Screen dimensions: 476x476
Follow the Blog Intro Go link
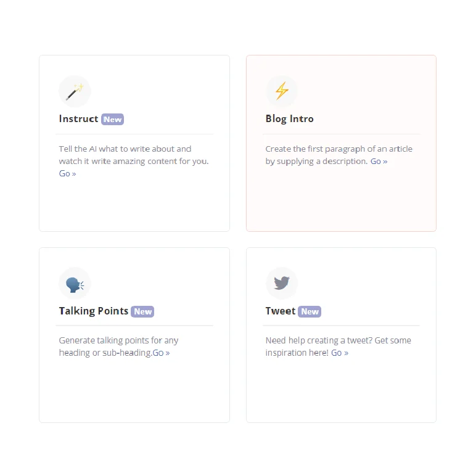point(379,162)
